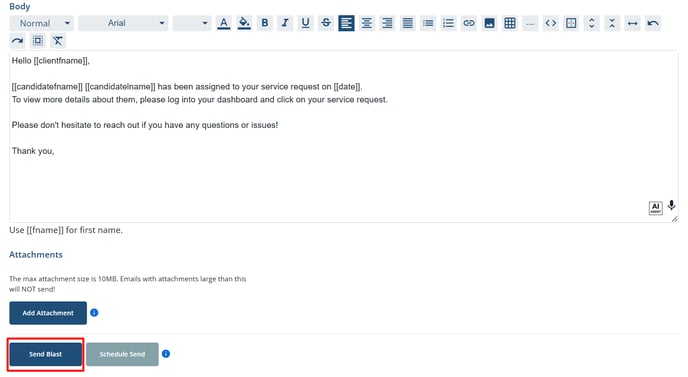Insert an image into the body

coord(489,23)
